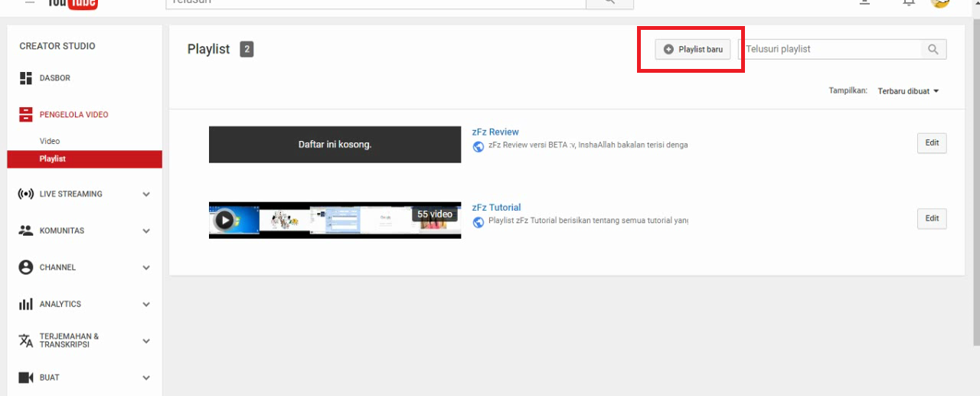Go to YouTube home via the logo

pyautogui.click(x=71, y=4)
